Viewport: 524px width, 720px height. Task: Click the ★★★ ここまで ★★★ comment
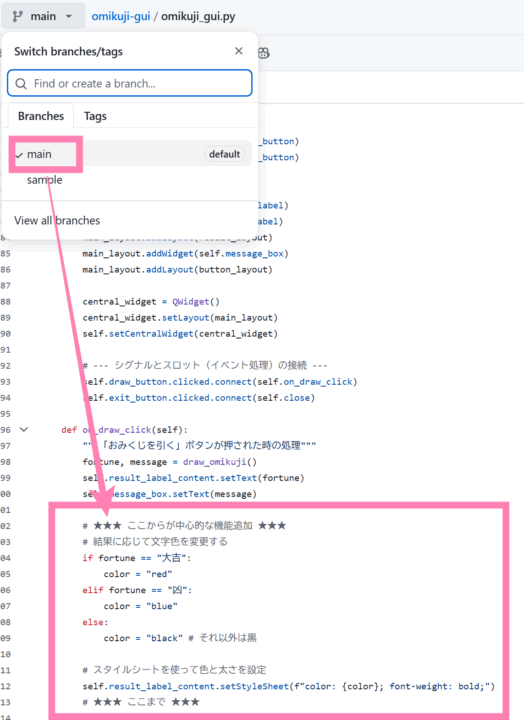(x=141, y=702)
